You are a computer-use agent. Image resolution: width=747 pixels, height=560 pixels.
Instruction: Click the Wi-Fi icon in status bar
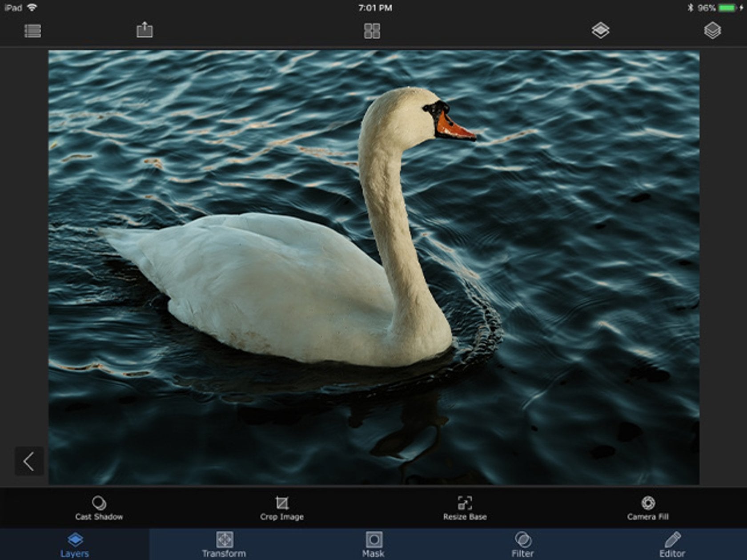(x=32, y=8)
